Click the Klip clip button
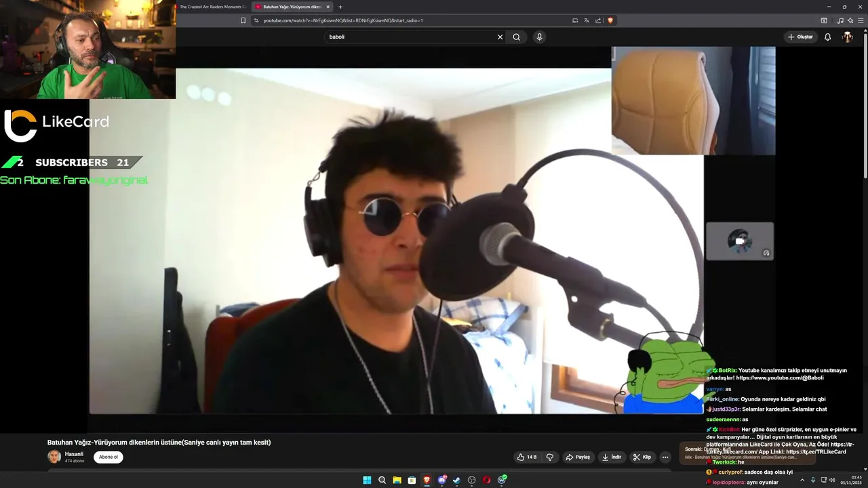Viewport: 868px width, 488px height. pyautogui.click(x=642, y=457)
